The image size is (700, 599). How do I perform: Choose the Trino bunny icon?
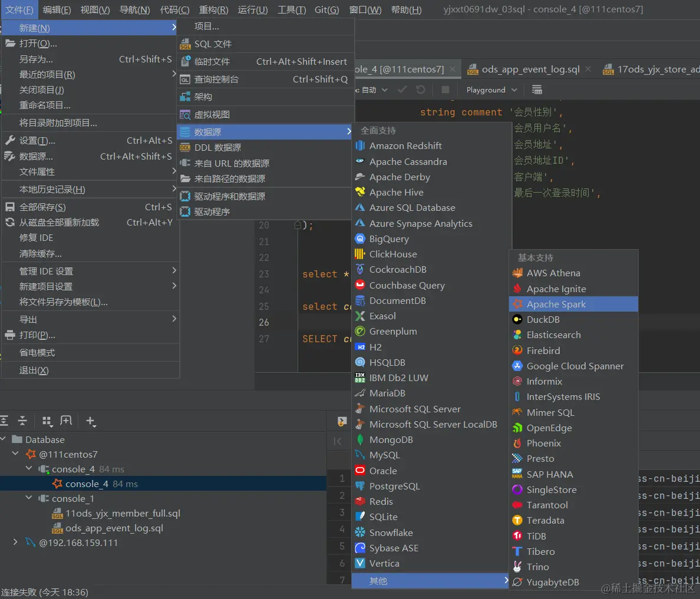click(x=517, y=567)
